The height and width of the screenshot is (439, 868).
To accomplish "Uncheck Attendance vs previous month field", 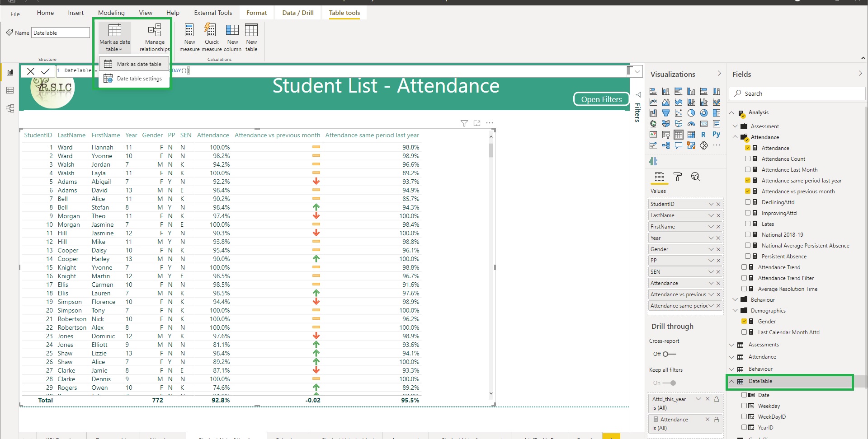I will point(748,191).
